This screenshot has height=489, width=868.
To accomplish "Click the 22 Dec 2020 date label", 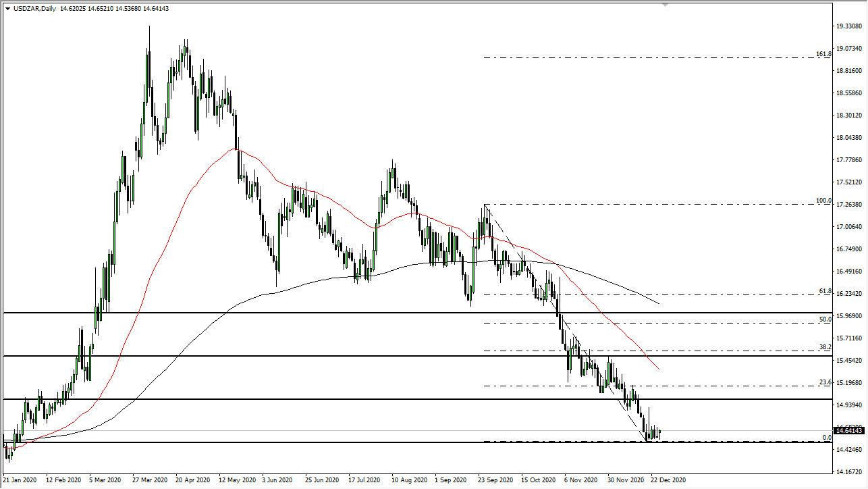I will [668, 480].
